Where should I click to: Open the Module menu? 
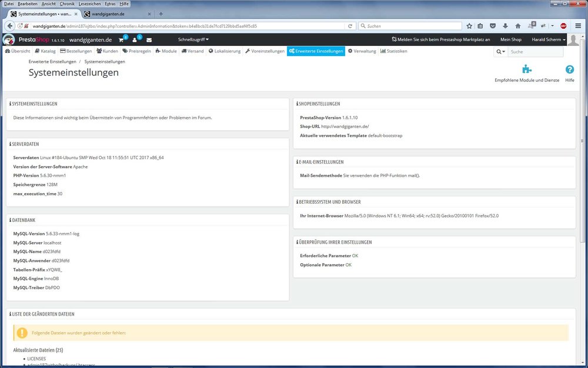166,51
